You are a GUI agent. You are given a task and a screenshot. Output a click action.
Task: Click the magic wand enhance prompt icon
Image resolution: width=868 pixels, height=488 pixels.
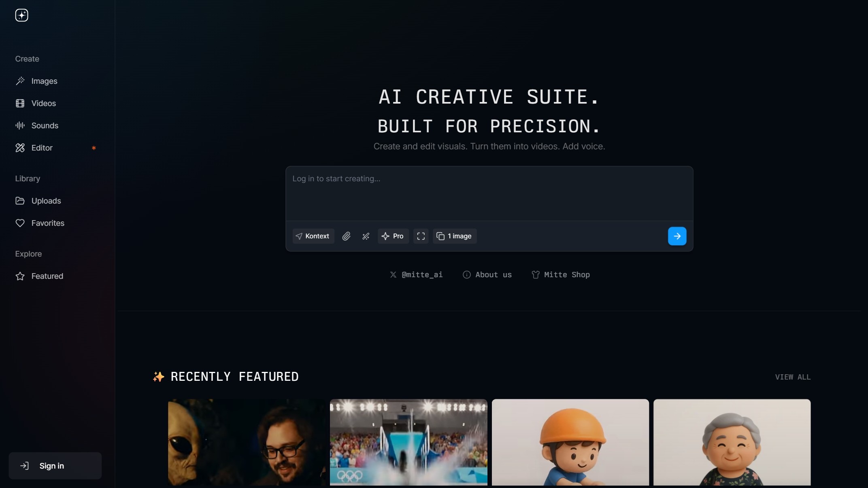pyautogui.click(x=366, y=236)
